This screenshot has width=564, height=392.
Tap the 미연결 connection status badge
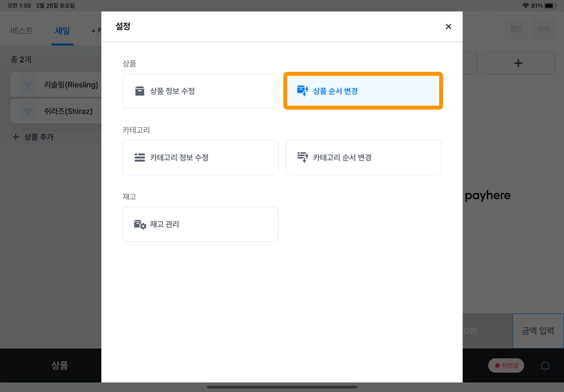pos(506,365)
